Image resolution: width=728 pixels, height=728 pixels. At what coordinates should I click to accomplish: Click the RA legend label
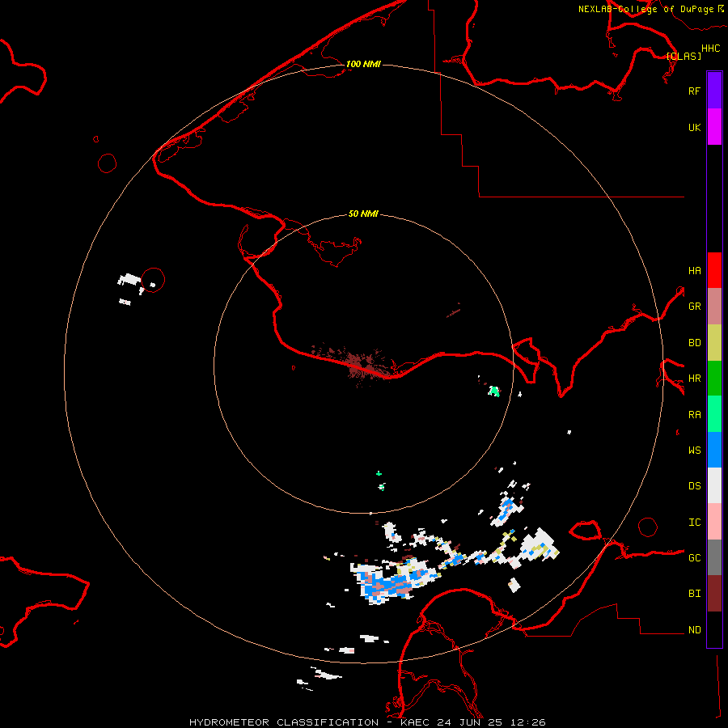(x=694, y=415)
